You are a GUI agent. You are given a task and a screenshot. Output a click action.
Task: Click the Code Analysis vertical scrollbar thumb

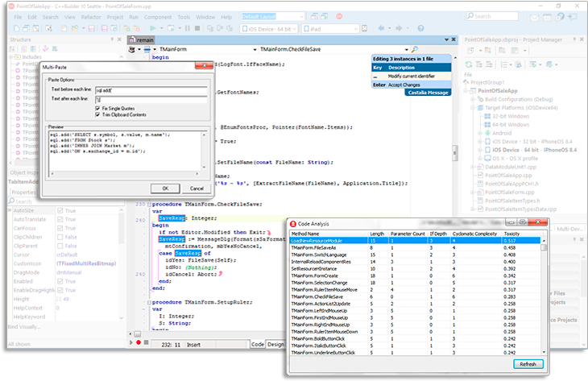click(544, 247)
